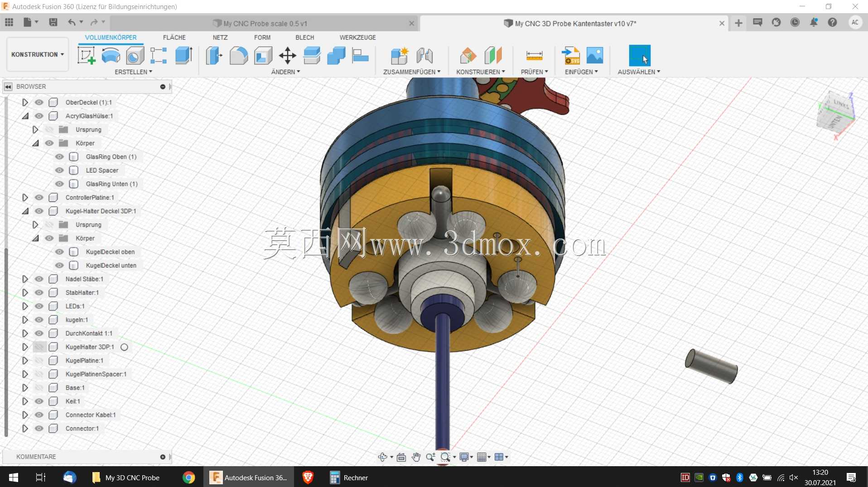Select the Combine bodies icon

336,56
